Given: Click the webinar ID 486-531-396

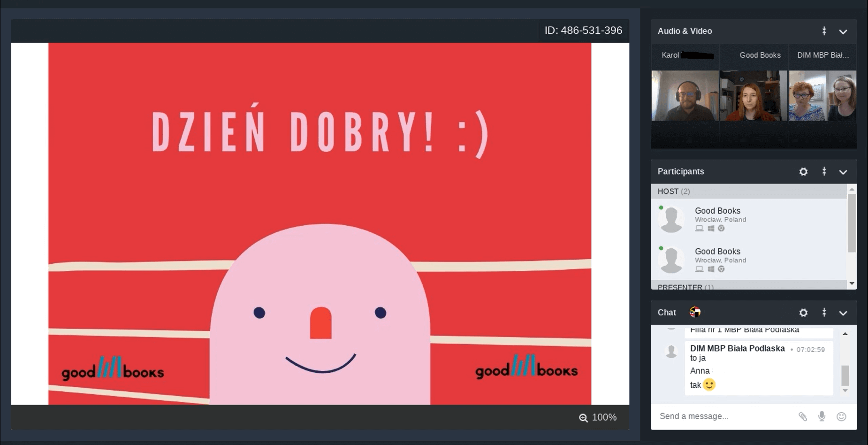Looking at the screenshot, I should [583, 31].
